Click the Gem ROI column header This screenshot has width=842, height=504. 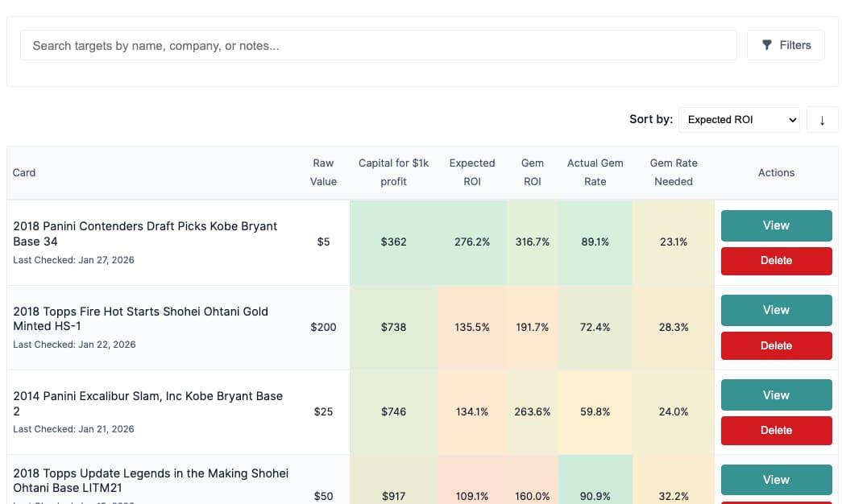[x=532, y=172]
